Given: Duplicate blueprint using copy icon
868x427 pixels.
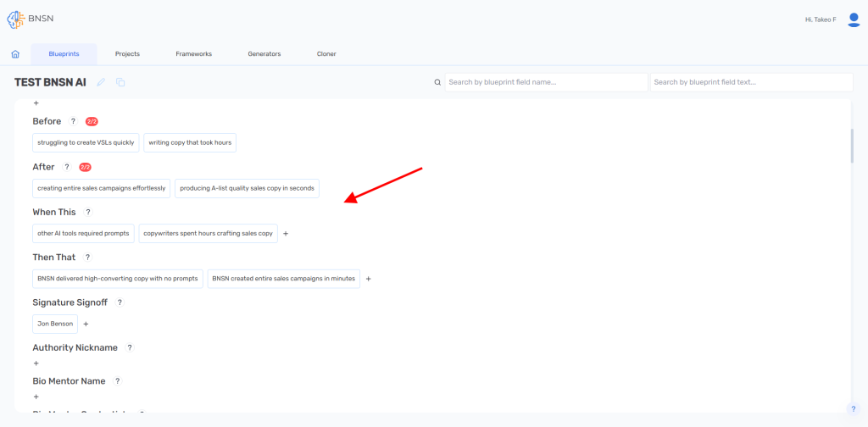Looking at the screenshot, I should click(x=120, y=82).
